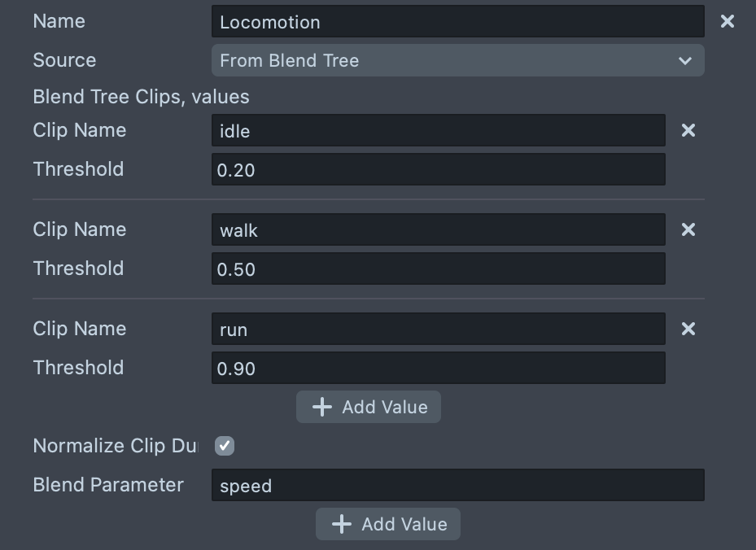Remove the Locomotion entry with its X icon
The image size is (756, 550).
pyautogui.click(x=728, y=22)
